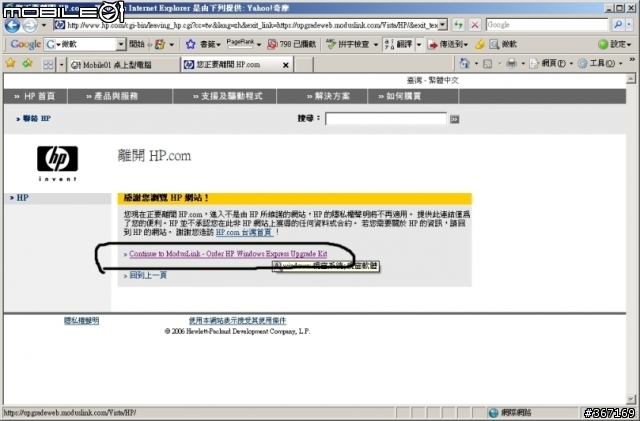The image size is (640, 421).
Task: Open the Google toolbar search box dropdown
Action: click(121, 44)
